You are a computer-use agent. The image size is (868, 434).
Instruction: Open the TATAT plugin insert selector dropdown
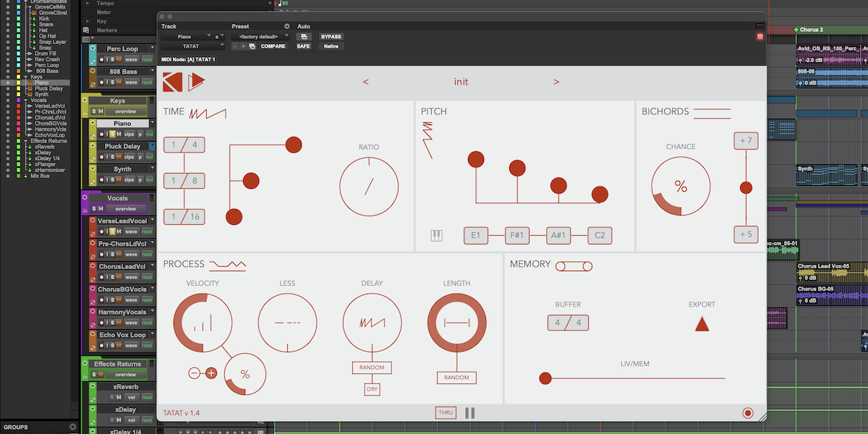coord(191,46)
